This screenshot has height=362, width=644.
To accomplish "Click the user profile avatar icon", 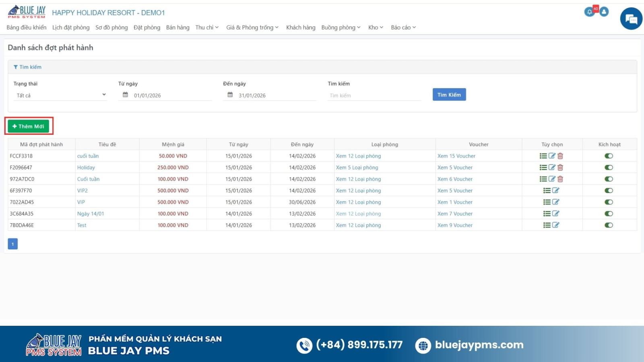I will pos(604,12).
